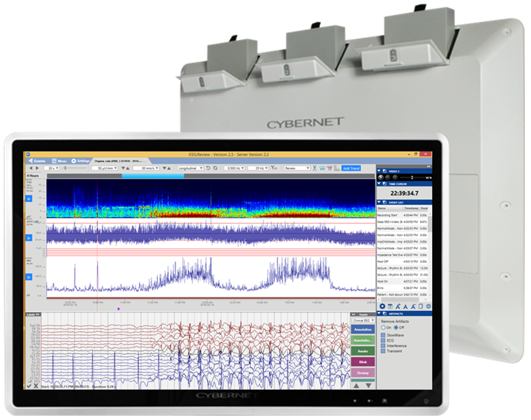Enable the SlowWave artifact checkbox
531x420 pixels.
point(383,335)
